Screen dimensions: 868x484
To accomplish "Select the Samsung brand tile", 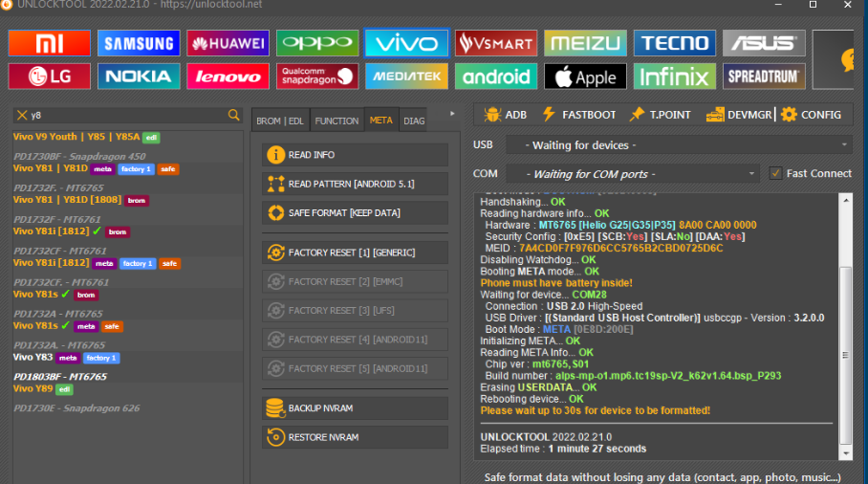I will [x=139, y=43].
